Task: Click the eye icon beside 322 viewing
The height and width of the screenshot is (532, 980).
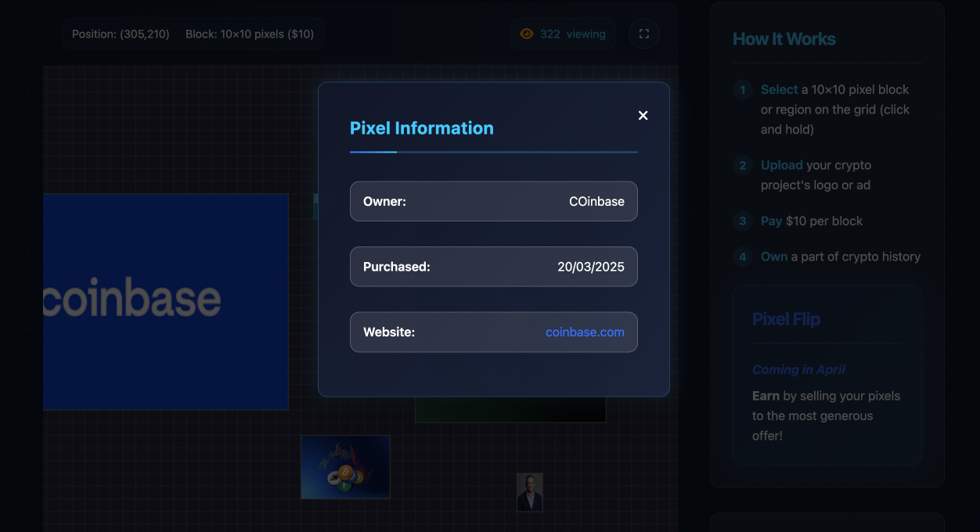Action: [527, 34]
